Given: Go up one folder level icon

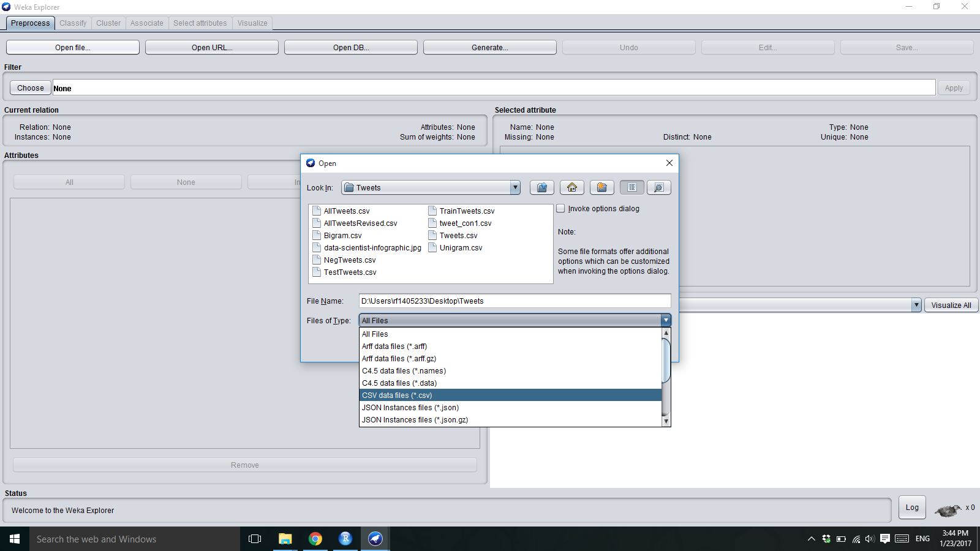Looking at the screenshot, I should click(x=542, y=187).
